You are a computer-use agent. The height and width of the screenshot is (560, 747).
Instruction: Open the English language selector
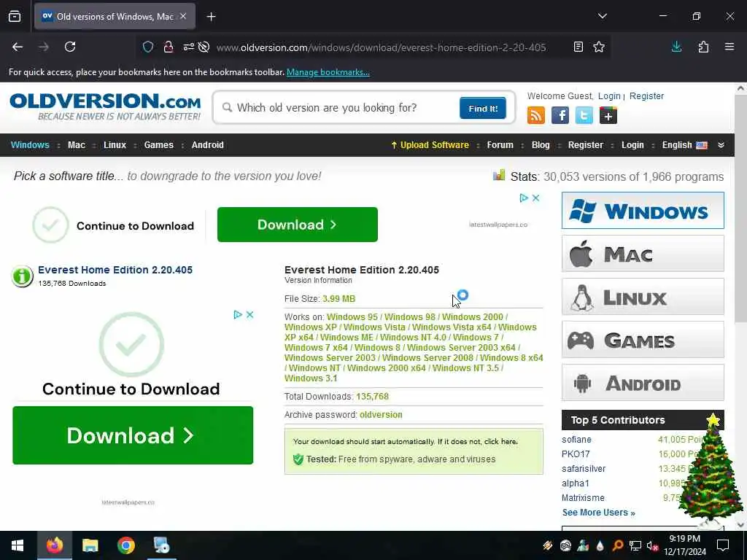[684, 145]
